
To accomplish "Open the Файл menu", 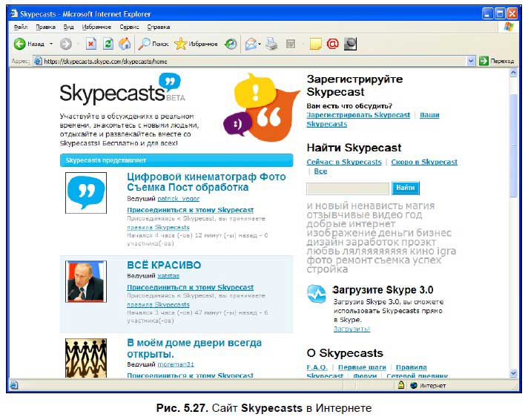I will pos(20,26).
